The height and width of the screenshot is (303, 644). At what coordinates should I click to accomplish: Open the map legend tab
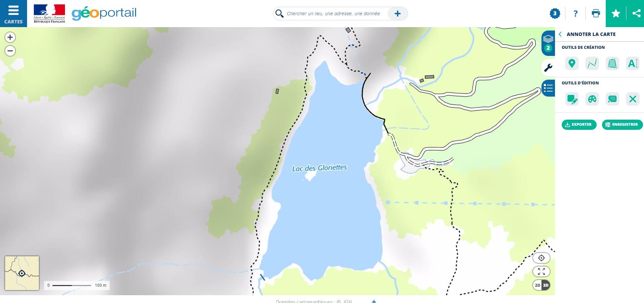click(548, 88)
